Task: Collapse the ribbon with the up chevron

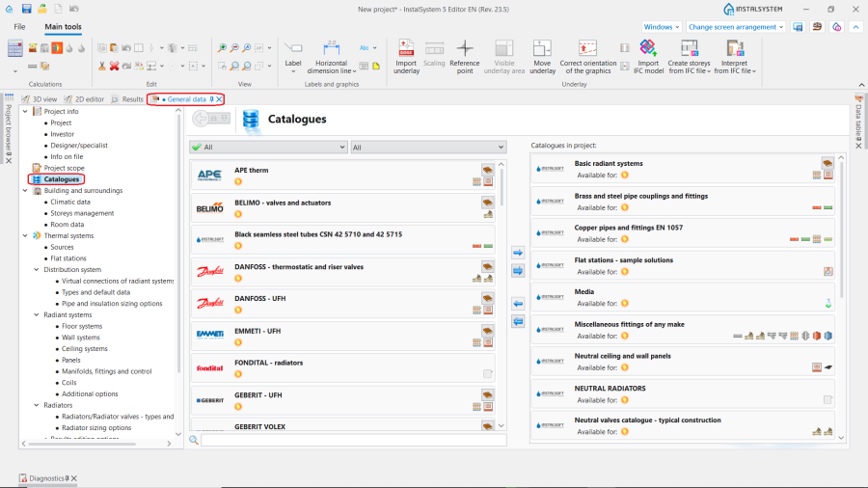Action: [x=855, y=27]
